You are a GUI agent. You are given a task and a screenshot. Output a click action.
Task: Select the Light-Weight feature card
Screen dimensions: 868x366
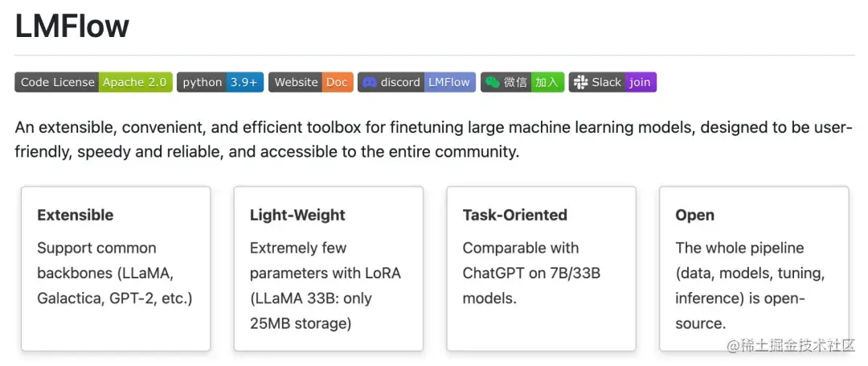pos(328,269)
